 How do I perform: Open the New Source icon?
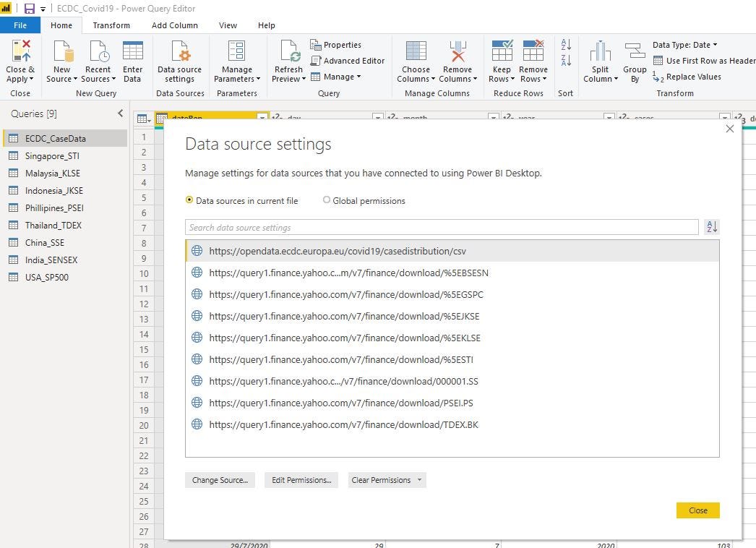pyautogui.click(x=63, y=51)
